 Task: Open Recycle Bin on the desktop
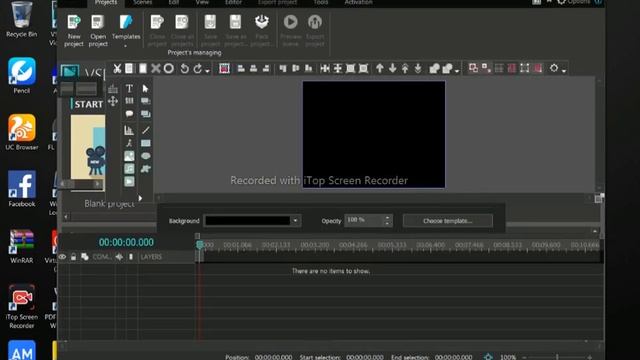point(22,20)
